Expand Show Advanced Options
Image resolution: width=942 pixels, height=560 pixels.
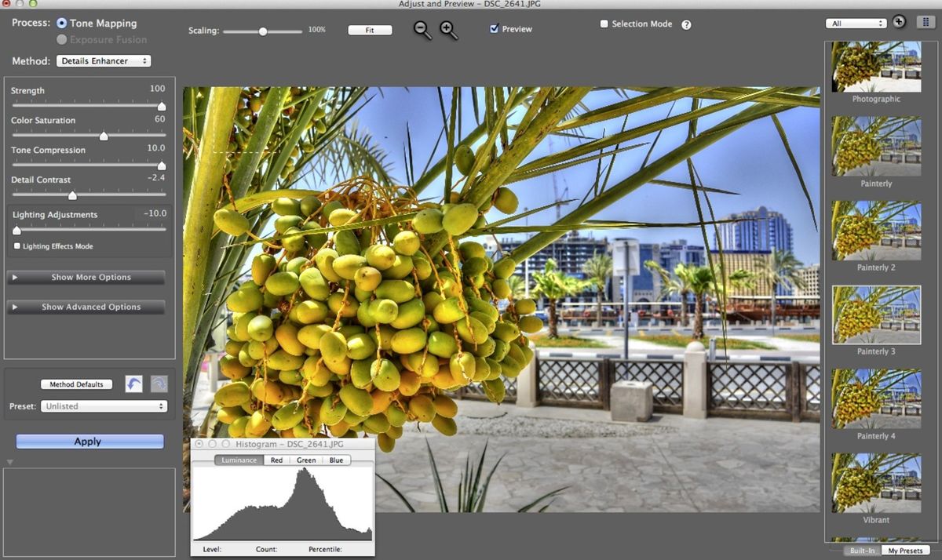[x=86, y=307]
